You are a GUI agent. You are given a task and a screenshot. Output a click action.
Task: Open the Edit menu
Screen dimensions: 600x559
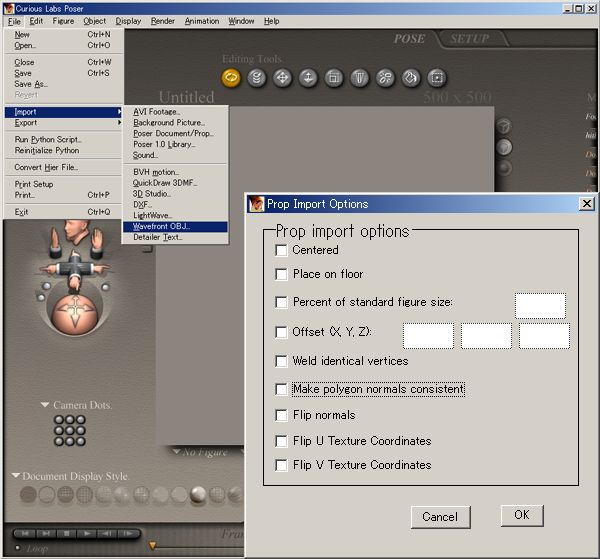coord(36,21)
